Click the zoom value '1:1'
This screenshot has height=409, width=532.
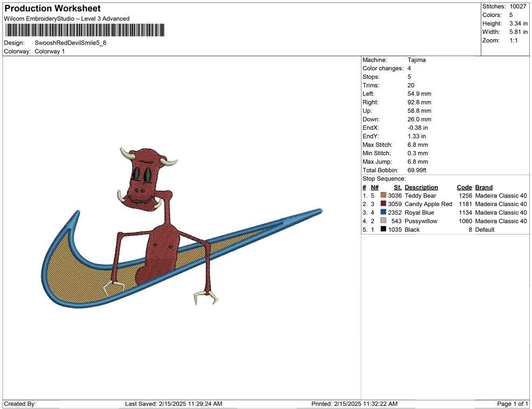click(514, 40)
